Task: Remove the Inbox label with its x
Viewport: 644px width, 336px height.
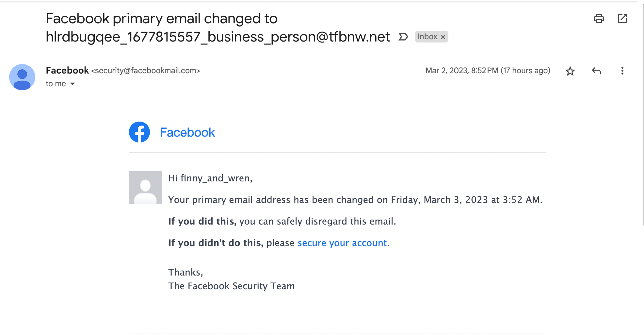Action: [443, 37]
